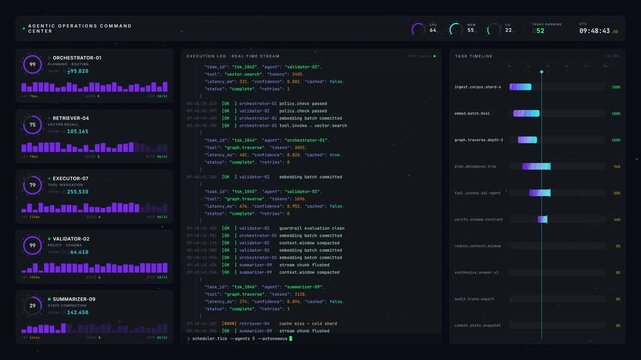
Task: Click the graph.traverse.depth-3 progress bar
Action: pyautogui.click(x=527, y=140)
